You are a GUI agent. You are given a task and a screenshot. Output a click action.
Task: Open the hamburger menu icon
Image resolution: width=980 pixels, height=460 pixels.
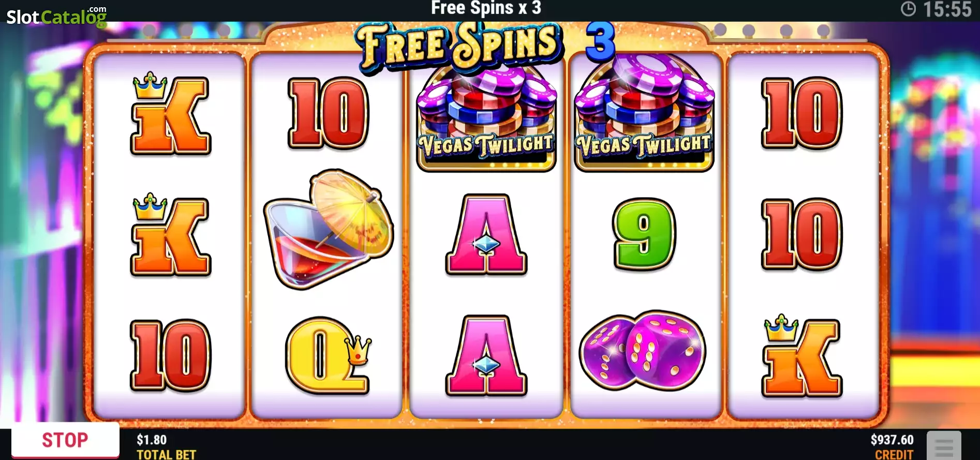pos(944,446)
